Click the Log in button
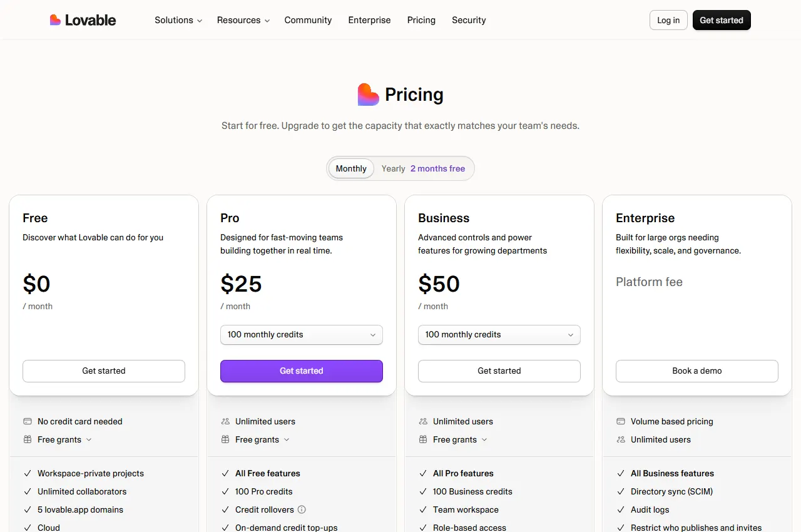Screen dimensions: 801x532 pyautogui.click(x=668, y=20)
